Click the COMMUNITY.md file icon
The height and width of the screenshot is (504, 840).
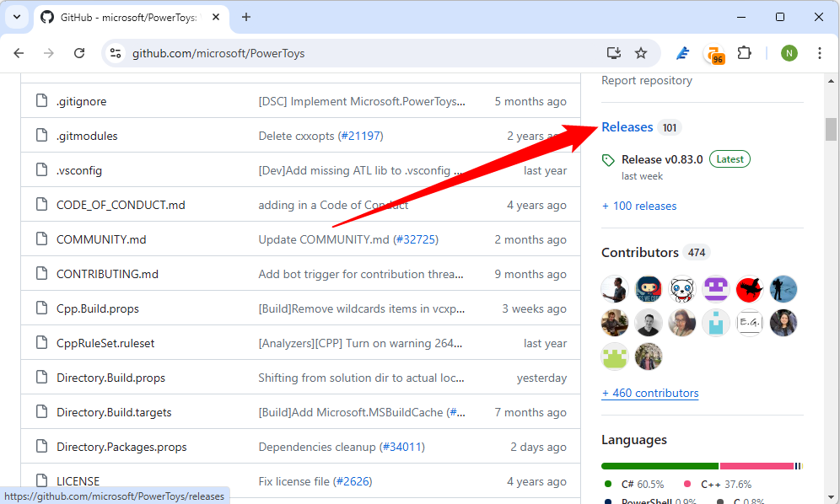click(x=42, y=239)
